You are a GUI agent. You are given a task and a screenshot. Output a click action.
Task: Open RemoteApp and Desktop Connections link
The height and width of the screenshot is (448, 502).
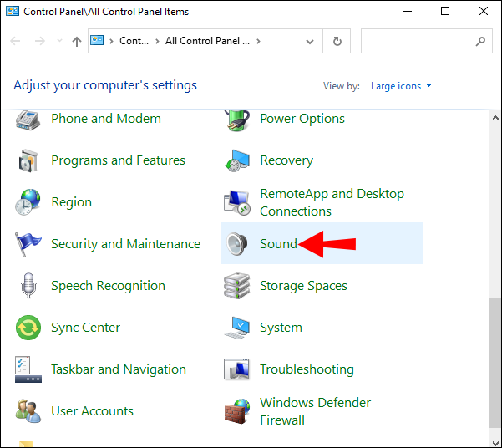click(x=332, y=202)
